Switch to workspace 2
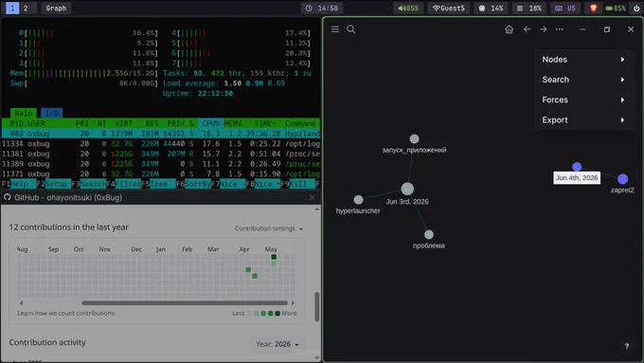644x363 pixels. (x=26, y=9)
